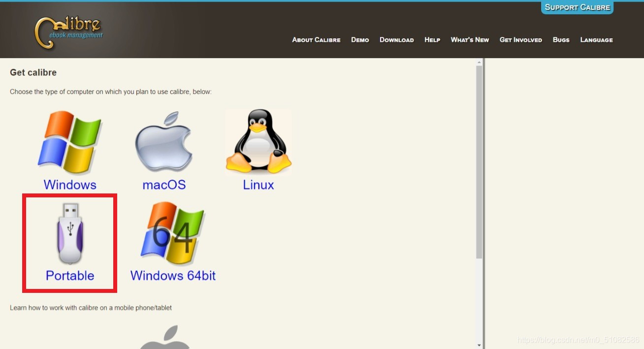Open the Download menu item
Viewport: 644px width, 349px height.
coord(396,40)
